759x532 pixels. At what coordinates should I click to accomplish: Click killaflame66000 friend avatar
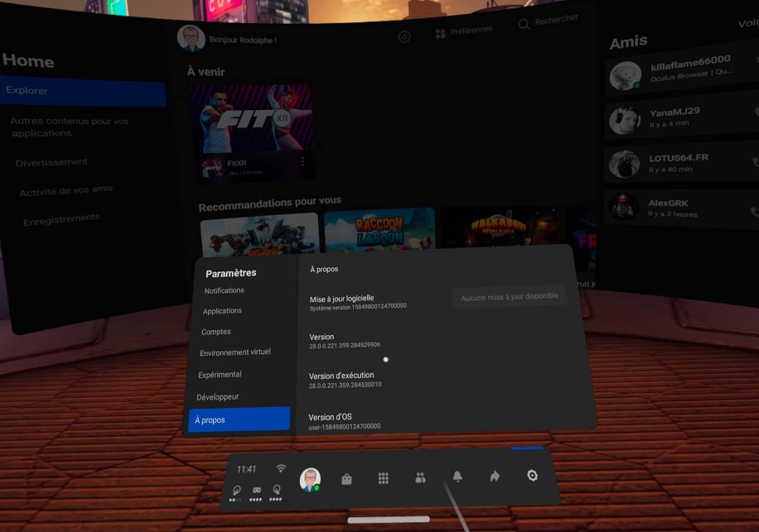625,75
